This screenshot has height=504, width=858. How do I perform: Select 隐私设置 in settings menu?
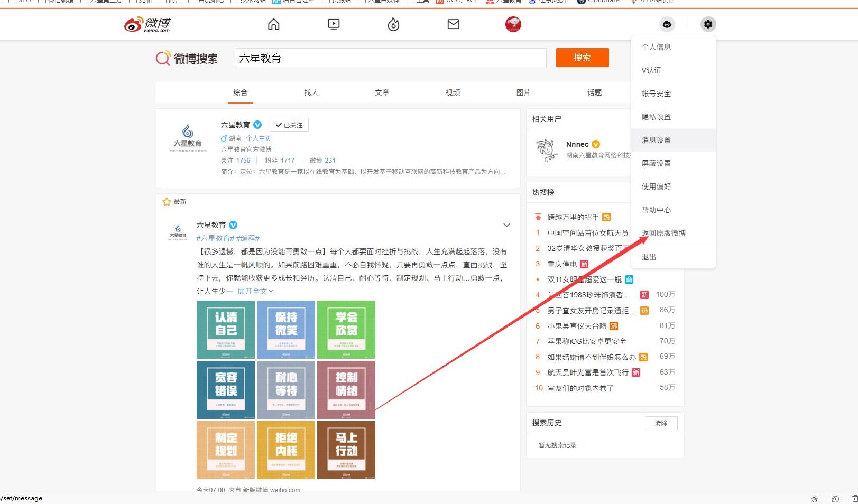point(674,117)
